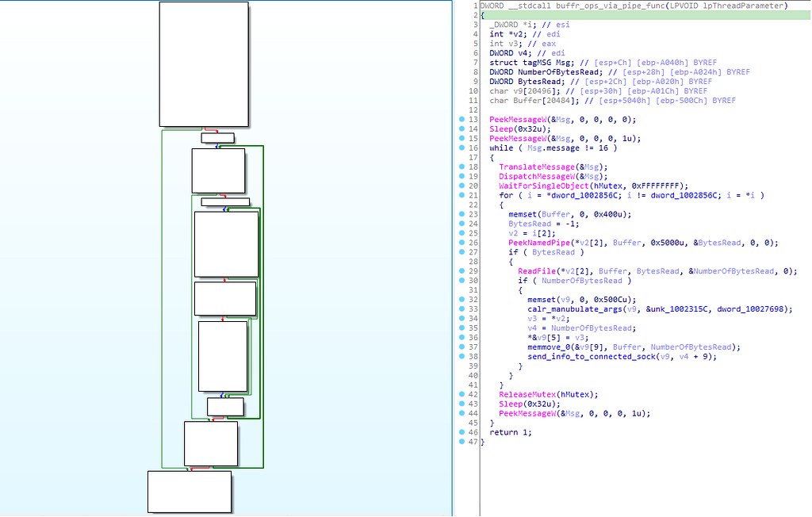
Task: Toggle breakpoint dot beside PeekNamedPipe line
Action: 462,242
